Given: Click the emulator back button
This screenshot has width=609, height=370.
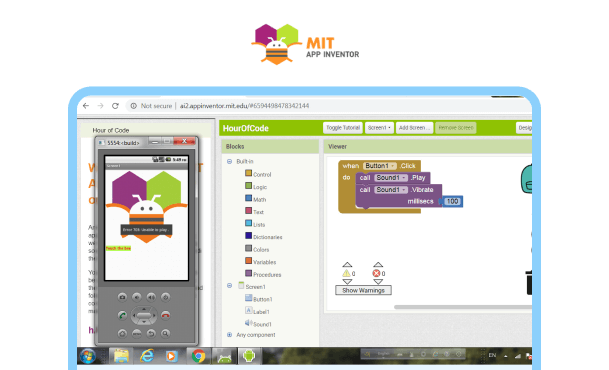Looking at the screenshot, I should pos(151,333).
